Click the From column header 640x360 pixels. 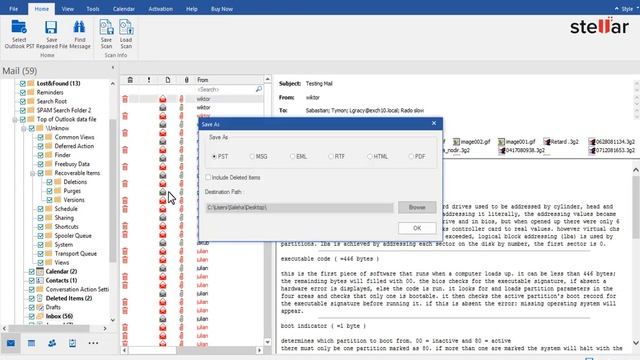[x=229, y=80]
